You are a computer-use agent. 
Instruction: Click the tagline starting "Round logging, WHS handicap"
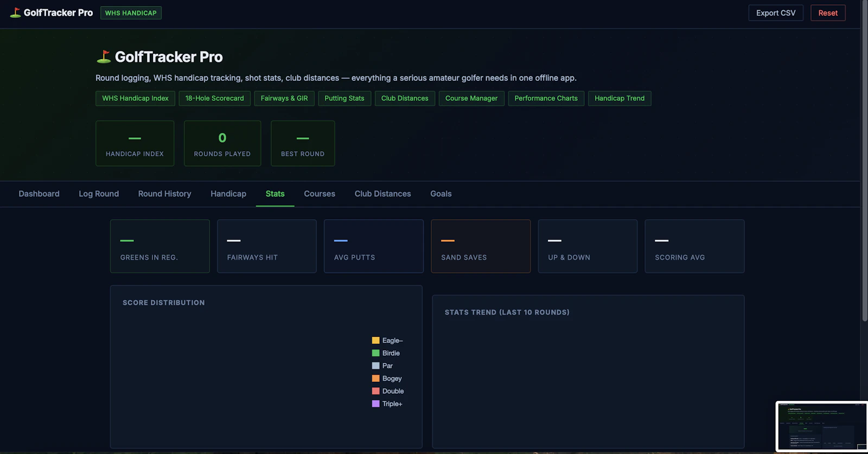click(336, 78)
